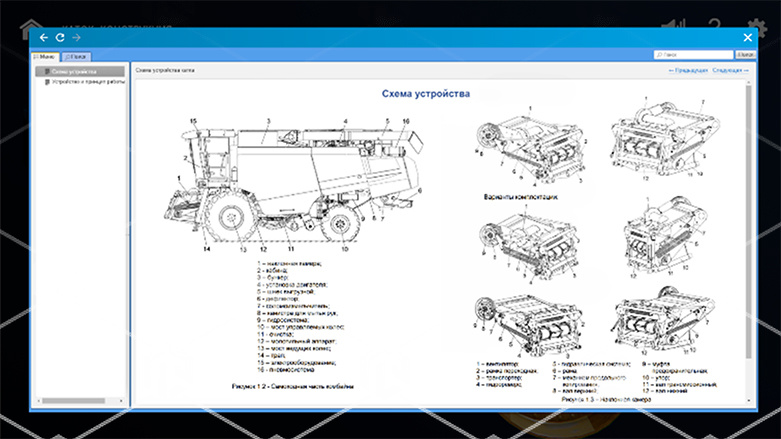Select 'Схема устройства' in the tree
The height and width of the screenshot is (439, 781).
(75, 71)
